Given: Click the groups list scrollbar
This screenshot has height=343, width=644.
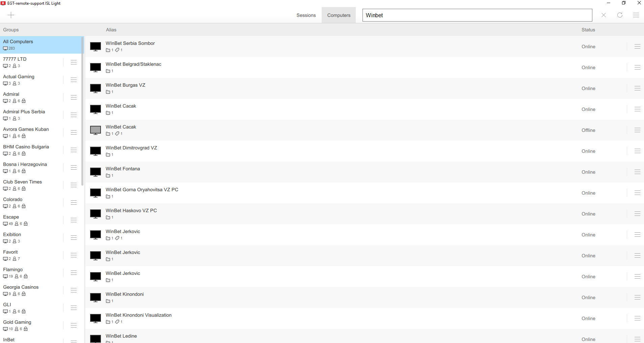Looking at the screenshot, I should pos(82,111).
